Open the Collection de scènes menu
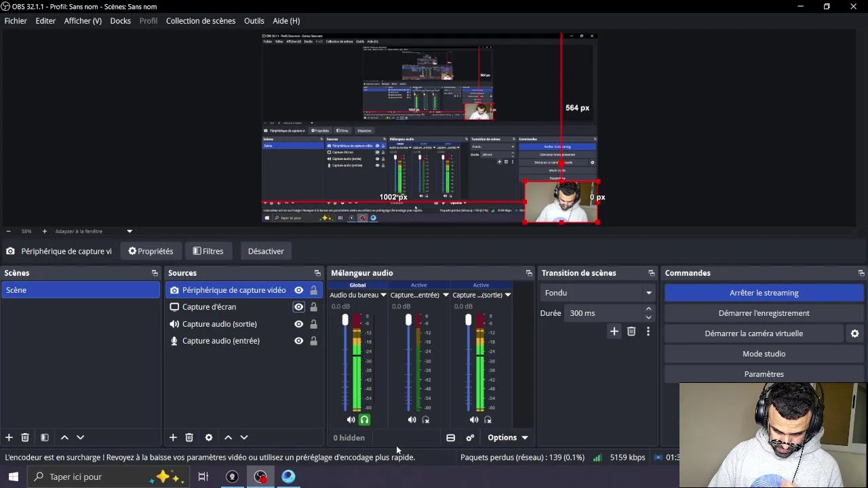868x488 pixels. 201,21
